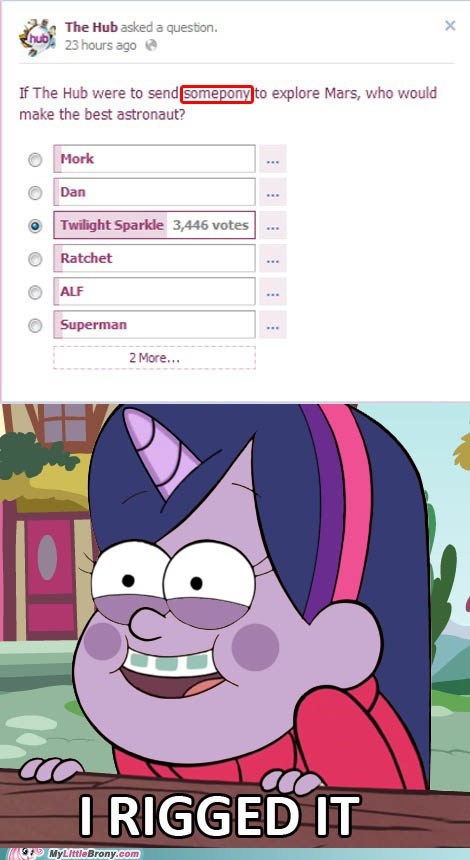Choose the ALF radio option
This screenshot has width=470, height=860.
(x=35, y=292)
